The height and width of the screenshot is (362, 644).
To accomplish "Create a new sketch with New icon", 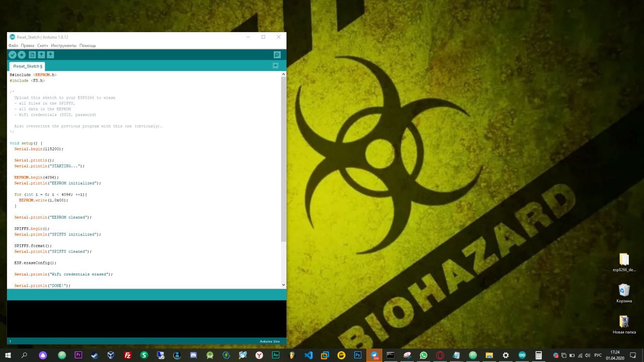I will (x=32, y=55).
